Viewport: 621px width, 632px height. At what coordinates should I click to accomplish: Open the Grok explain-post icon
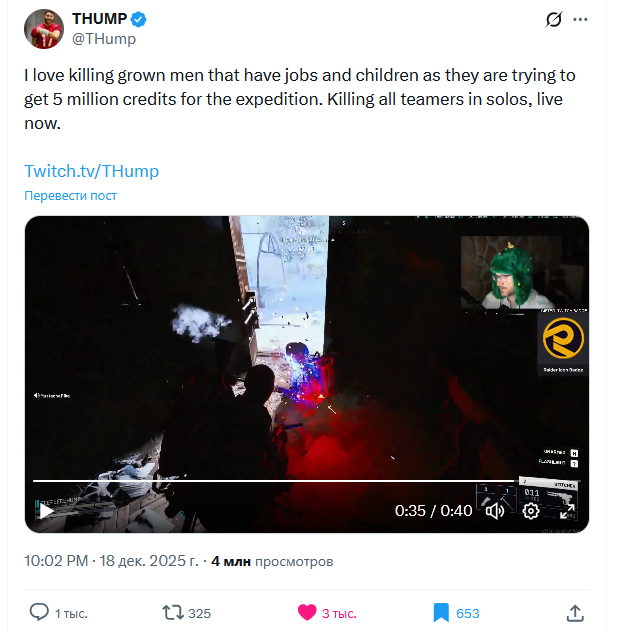pyautogui.click(x=554, y=19)
